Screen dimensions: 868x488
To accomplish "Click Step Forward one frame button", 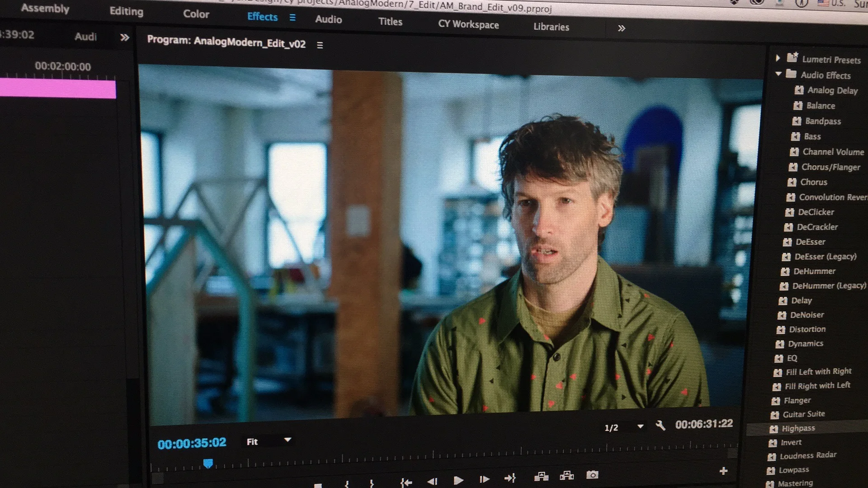I will [484, 479].
